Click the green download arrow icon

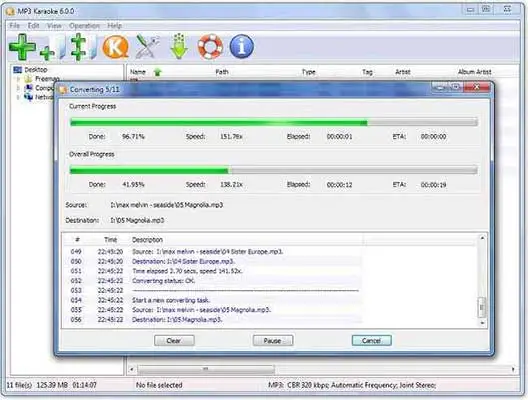179,46
